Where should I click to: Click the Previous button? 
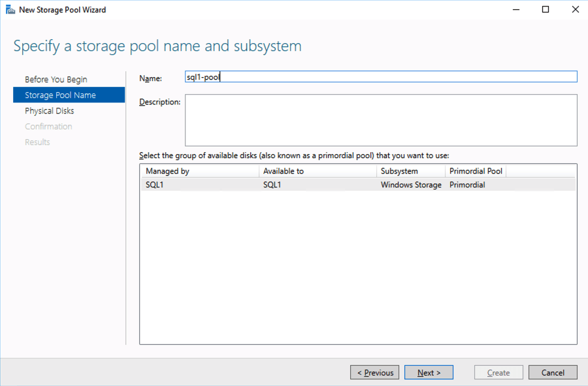pyautogui.click(x=374, y=372)
